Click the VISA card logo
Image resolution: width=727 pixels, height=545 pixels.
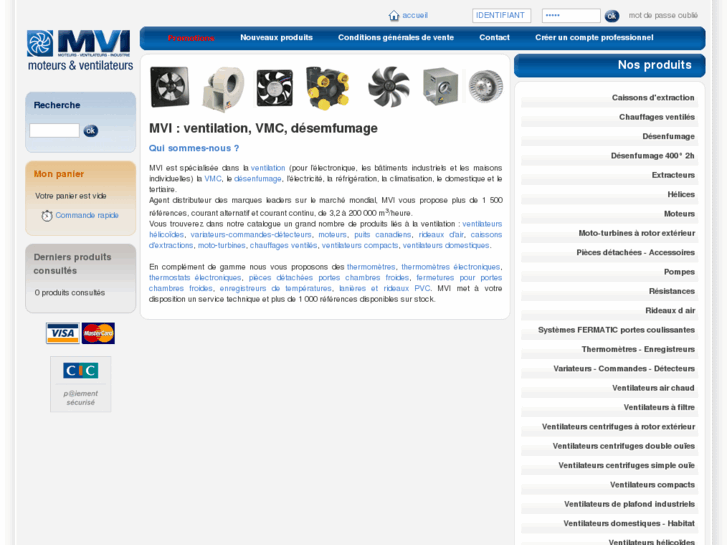pos(63,333)
